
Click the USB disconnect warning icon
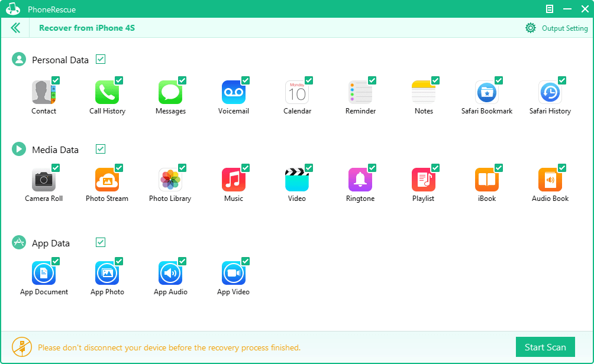pos(21,347)
